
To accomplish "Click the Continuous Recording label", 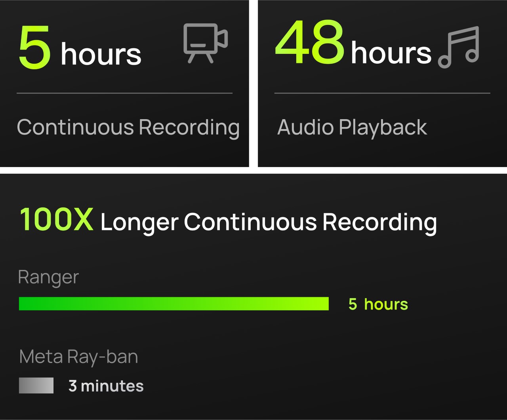I will pyautogui.click(x=128, y=127).
